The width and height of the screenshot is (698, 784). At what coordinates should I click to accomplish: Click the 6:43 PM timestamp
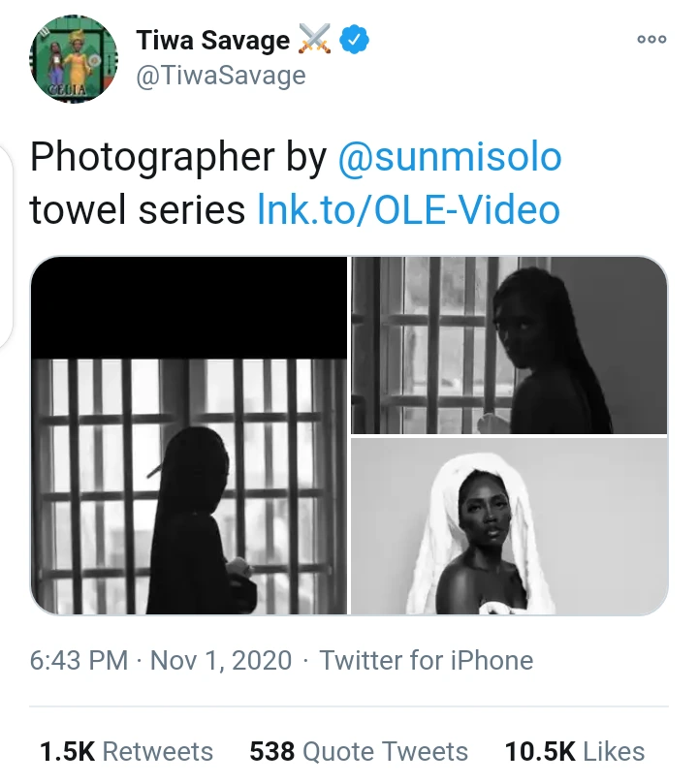(79, 661)
